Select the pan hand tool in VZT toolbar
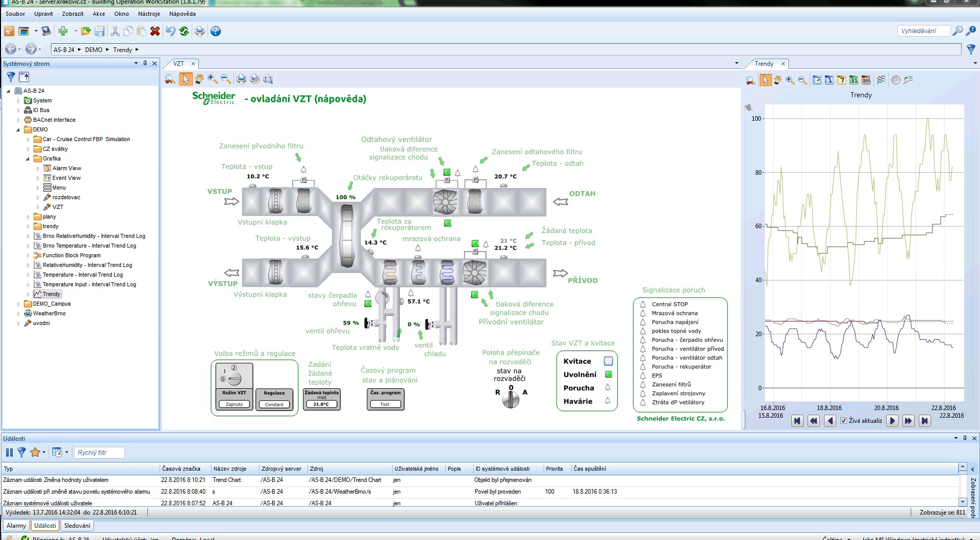The image size is (980, 540). click(x=199, y=79)
